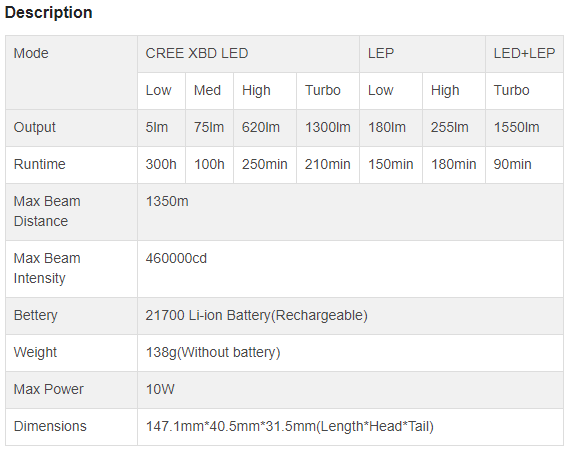This screenshot has height=454, width=570.
Task: Click the 1550lm output cell
Action: point(524,128)
